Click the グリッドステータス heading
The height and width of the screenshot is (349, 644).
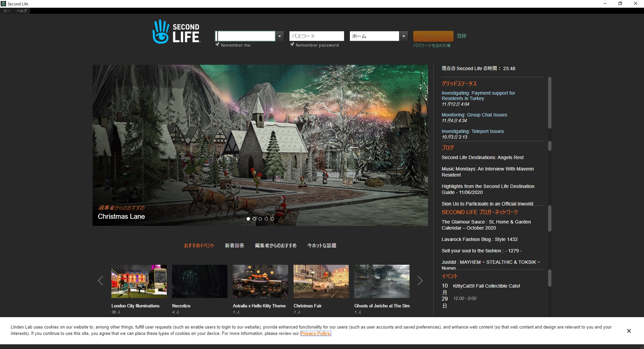[x=459, y=84]
